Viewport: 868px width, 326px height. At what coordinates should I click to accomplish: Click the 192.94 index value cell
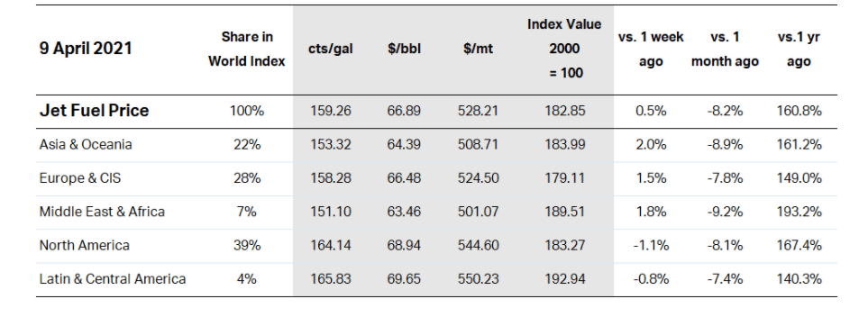click(564, 279)
